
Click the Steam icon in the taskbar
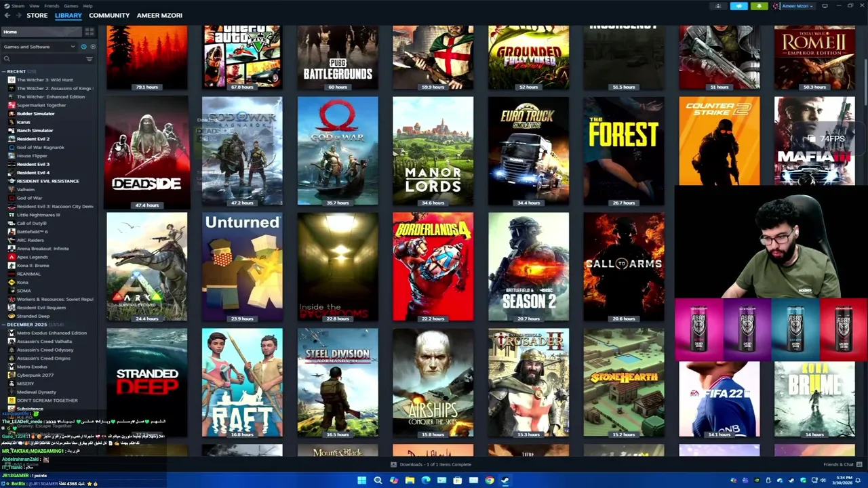pyautogui.click(x=505, y=481)
